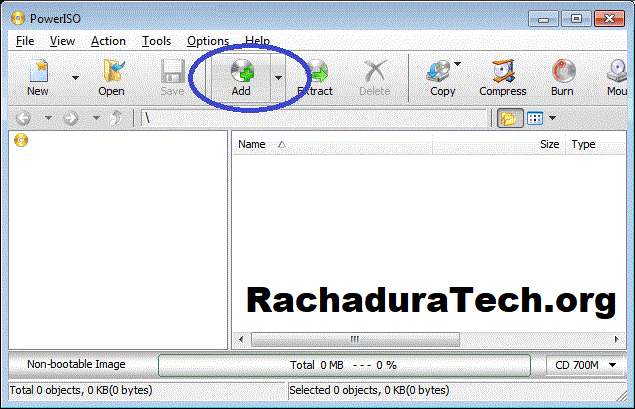Click the scrollbar right arrow
Screen dimensions: 635x409
(617, 339)
